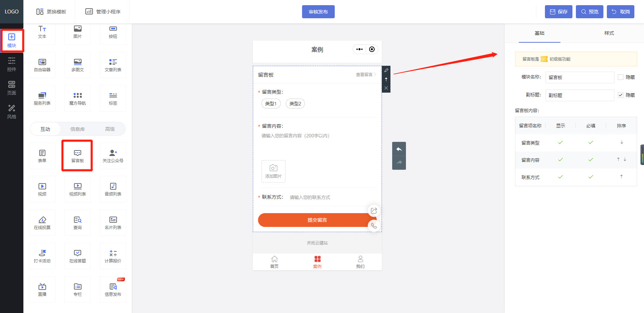Add the 名片列表 module
This screenshot has width=644, height=313.
pos(113,223)
